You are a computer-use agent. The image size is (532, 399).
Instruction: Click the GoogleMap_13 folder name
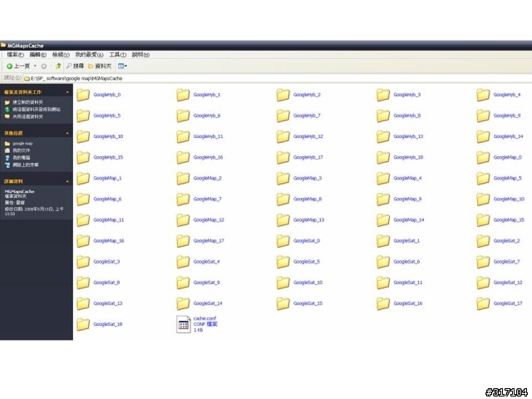(308, 219)
